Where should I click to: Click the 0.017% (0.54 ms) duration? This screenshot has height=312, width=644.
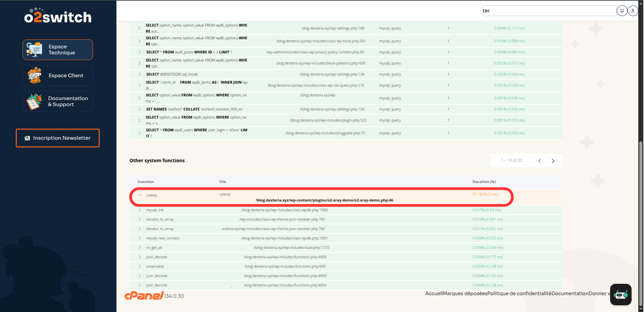(x=487, y=210)
